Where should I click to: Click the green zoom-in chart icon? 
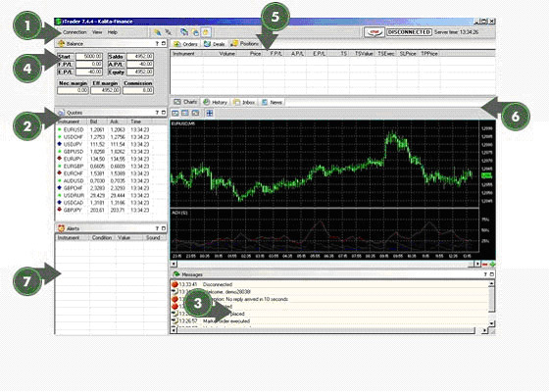click(x=492, y=264)
